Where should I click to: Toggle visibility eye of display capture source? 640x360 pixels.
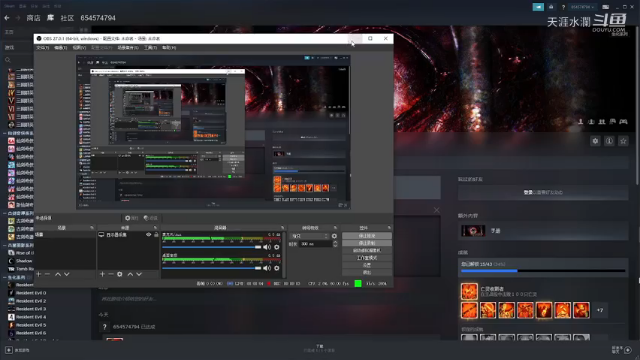coord(149,235)
